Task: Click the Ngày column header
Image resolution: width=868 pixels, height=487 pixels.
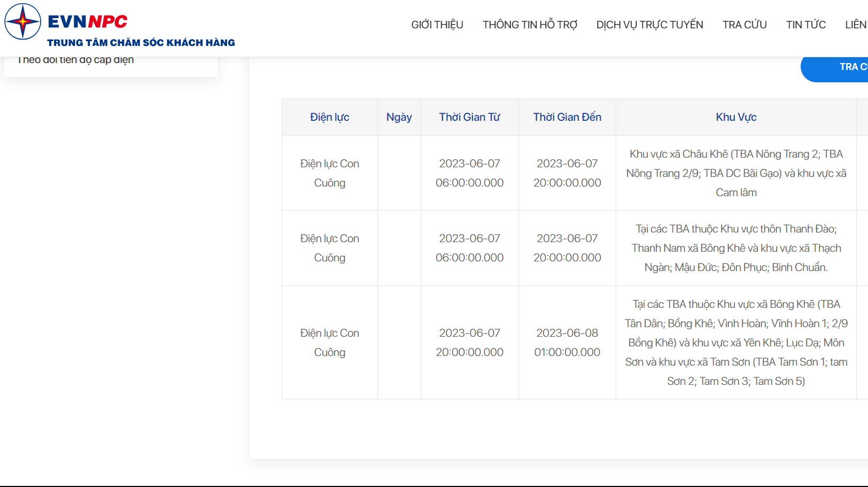Action: (x=399, y=117)
